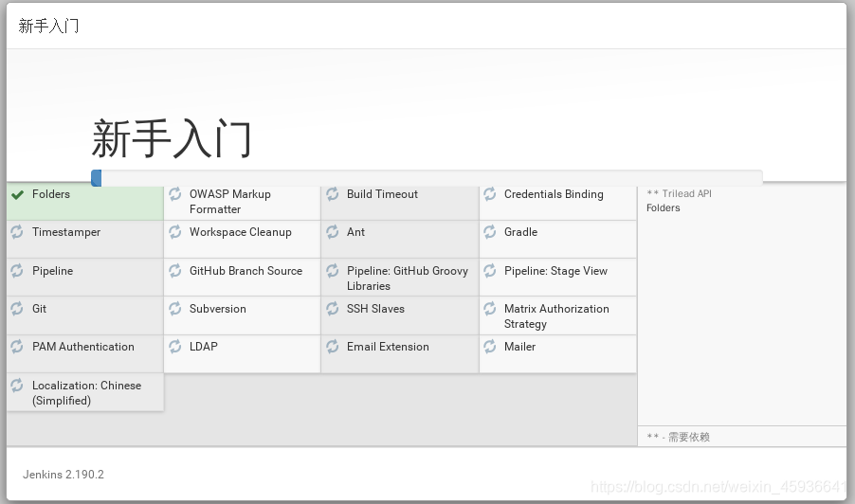
Task: Select the PAM Authentication plugin name
Action: pyautogui.click(x=83, y=347)
